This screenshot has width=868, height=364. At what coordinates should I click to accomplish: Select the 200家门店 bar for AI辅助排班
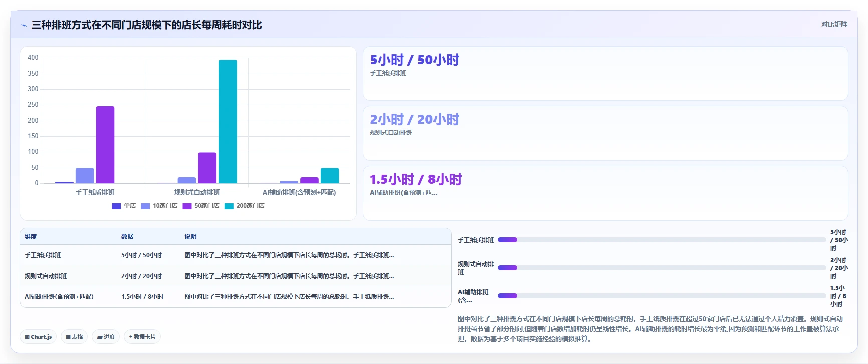coord(330,176)
